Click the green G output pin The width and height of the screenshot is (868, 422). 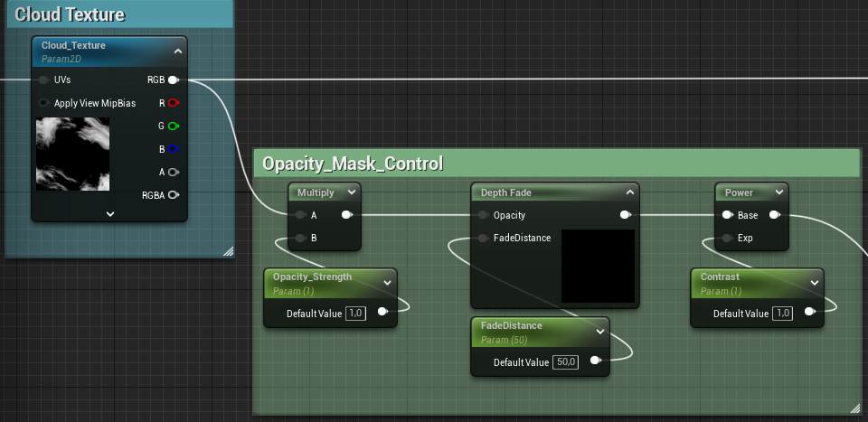click(174, 127)
